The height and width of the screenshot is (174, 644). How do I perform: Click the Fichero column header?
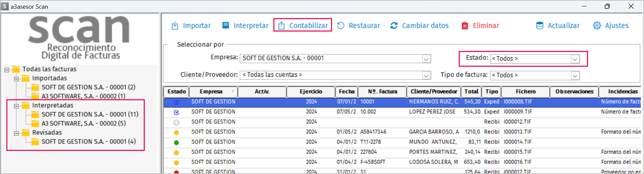click(525, 92)
